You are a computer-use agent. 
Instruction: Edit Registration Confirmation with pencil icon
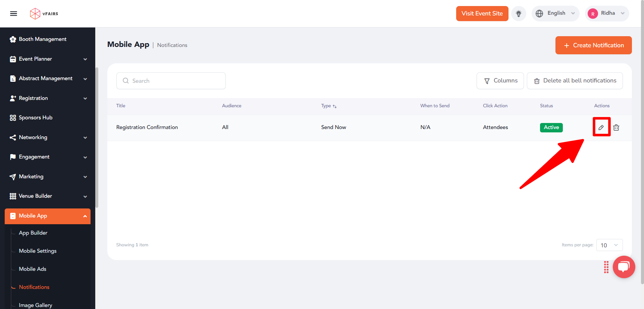click(601, 127)
